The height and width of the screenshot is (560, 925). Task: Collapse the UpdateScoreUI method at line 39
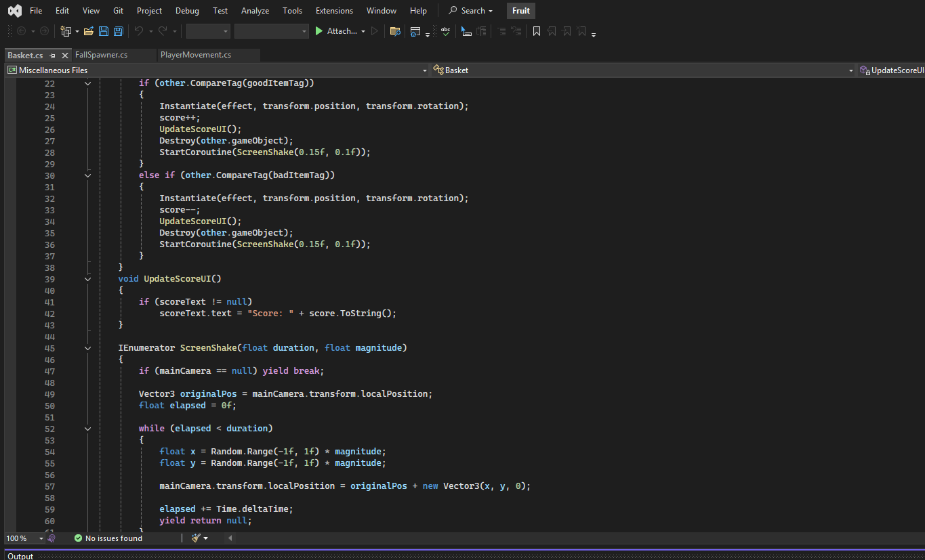coord(87,279)
